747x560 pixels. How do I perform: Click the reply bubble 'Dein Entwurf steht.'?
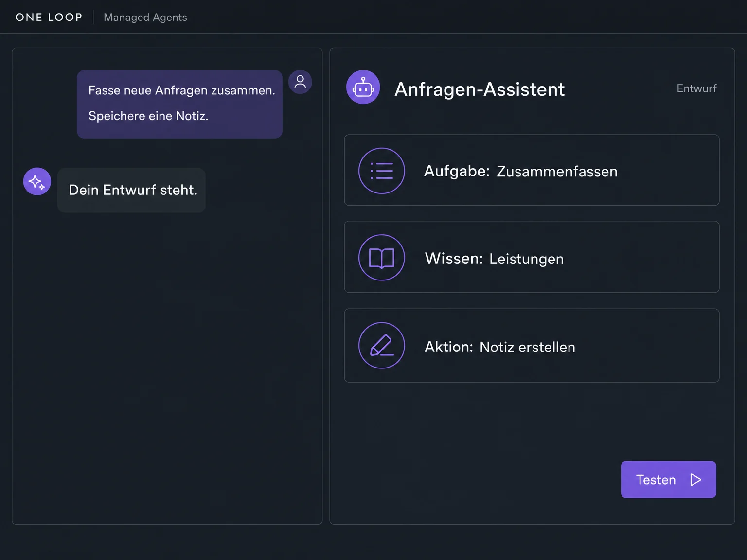click(x=131, y=190)
